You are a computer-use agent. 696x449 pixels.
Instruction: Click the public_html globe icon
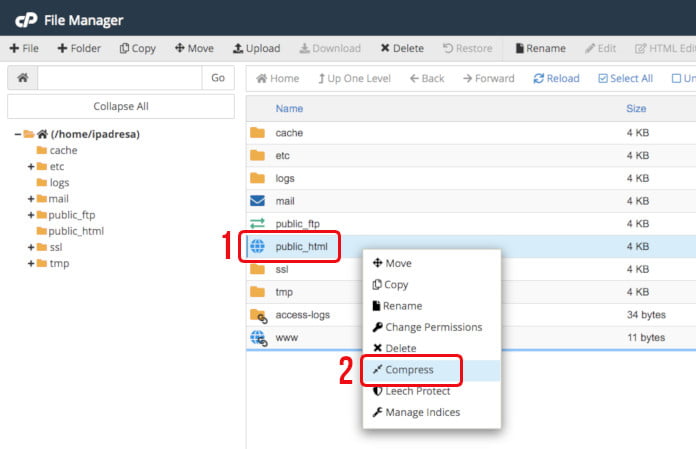(x=257, y=246)
